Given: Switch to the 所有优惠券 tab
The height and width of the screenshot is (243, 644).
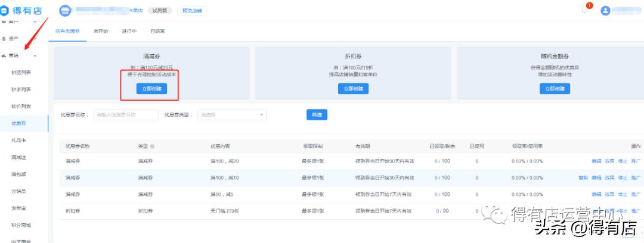Looking at the screenshot, I should point(67,31).
